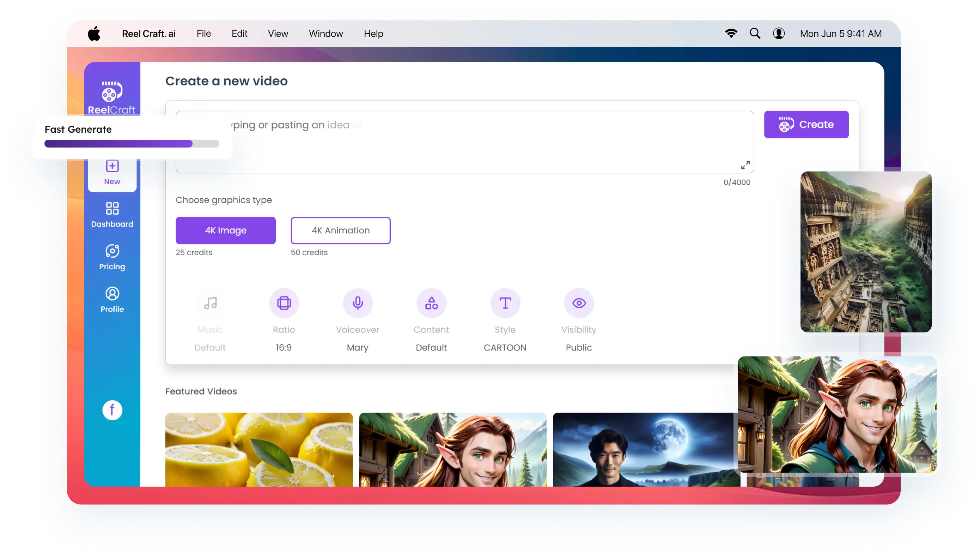The height and width of the screenshot is (558, 980).
Task: Click into the video idea text field
Action: tap(465, 142)
